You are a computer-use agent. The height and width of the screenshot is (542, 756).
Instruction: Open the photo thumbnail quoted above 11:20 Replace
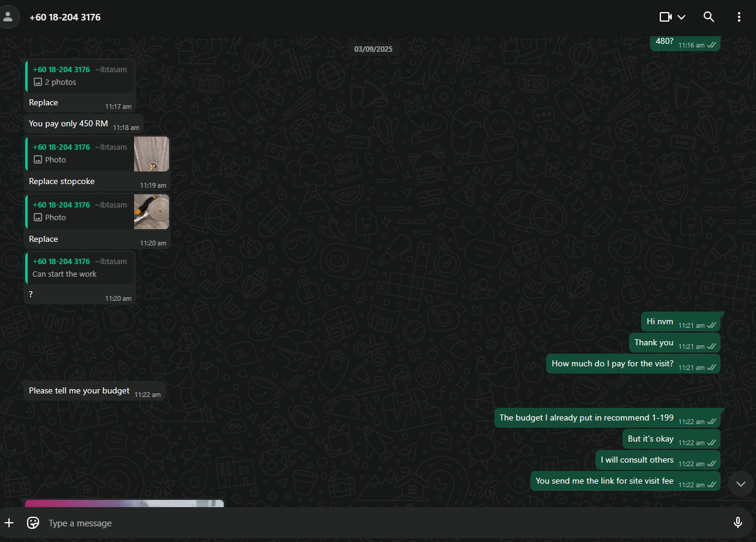(x=152, y=212)
